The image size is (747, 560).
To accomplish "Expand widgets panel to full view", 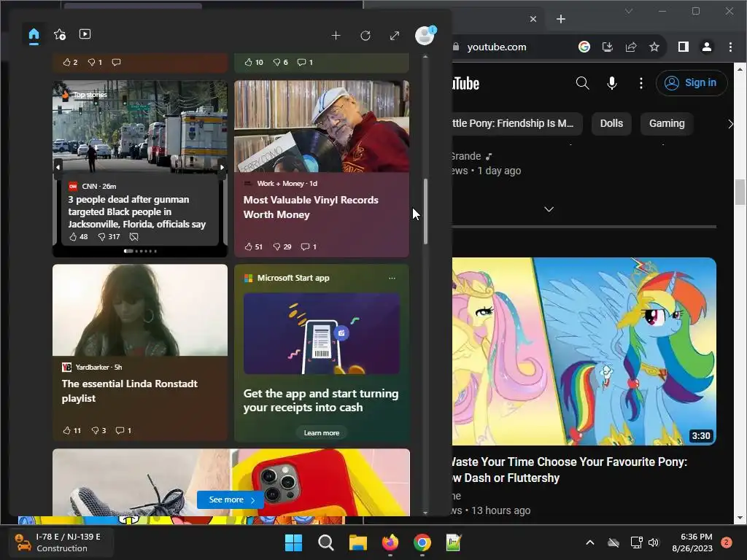I will (395, 36).
